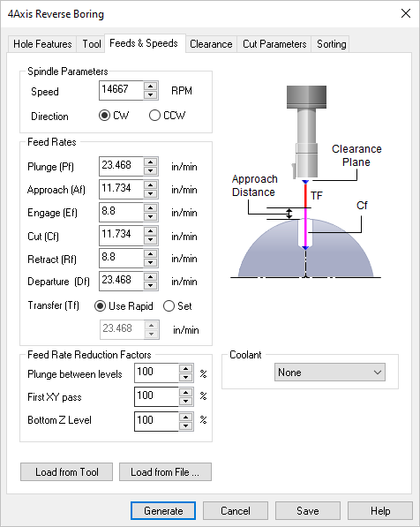This screenshot has width=420, height=527.
Task: Switch to the Sorting tab
Action: tap(331, 44)
